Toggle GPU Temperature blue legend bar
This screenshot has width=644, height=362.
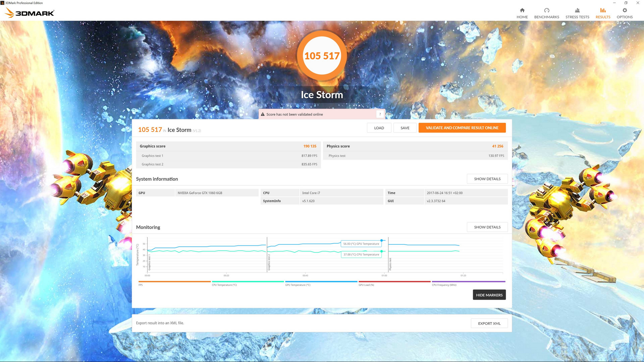321,282
